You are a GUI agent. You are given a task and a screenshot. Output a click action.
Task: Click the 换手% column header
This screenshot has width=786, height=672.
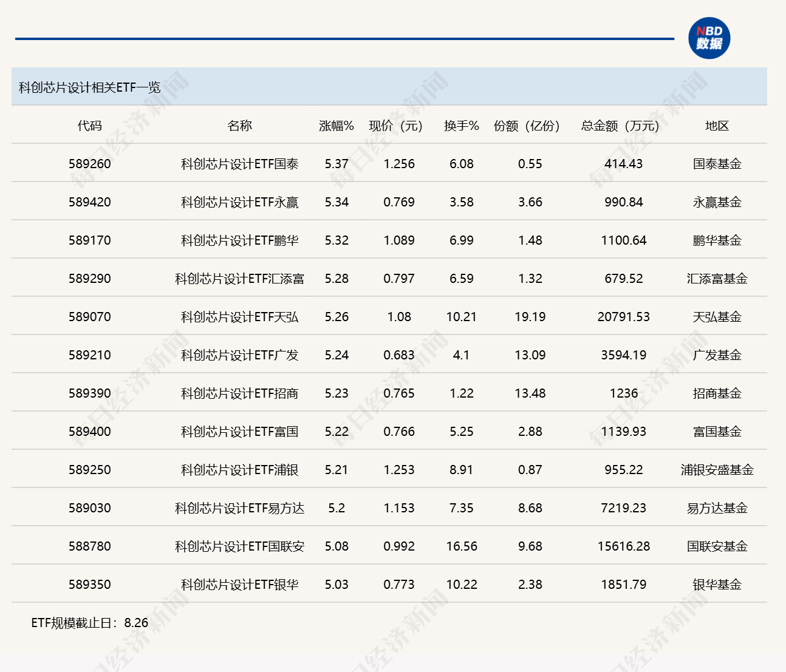(462, 126)
